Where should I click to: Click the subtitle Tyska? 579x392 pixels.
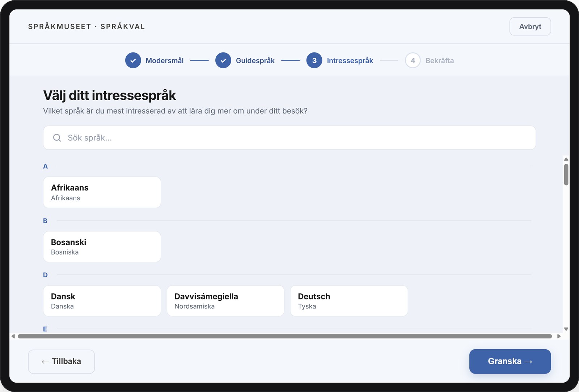click(307, 306)
